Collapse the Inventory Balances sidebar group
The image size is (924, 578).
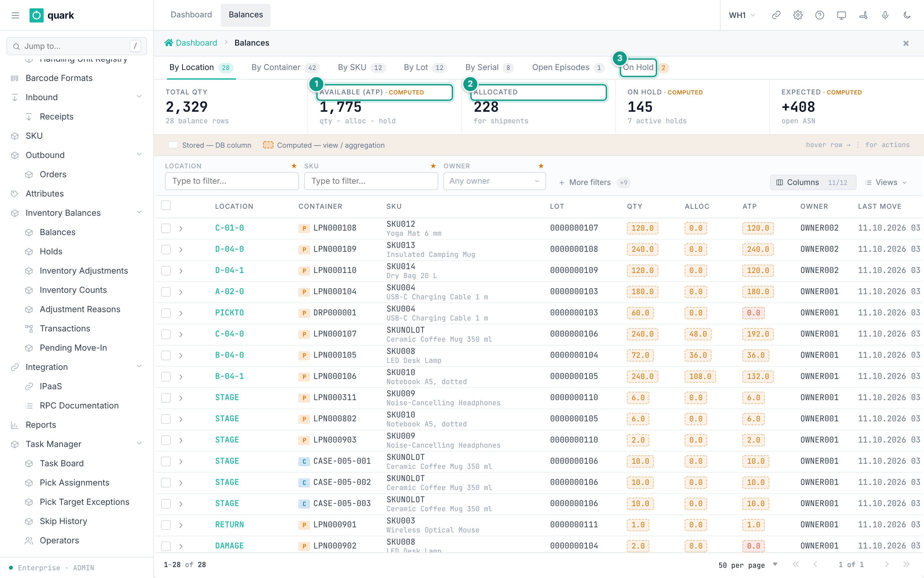pyautogui.click(x=139, y=213)
